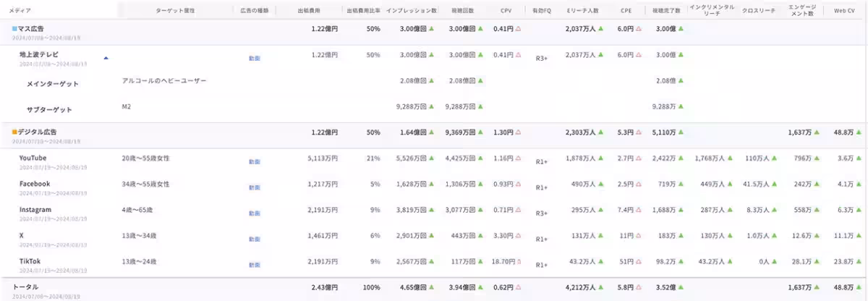Open the 動画 link in TikTok row
Viewport: 868px width, 301px height.
click(x=254, y=266)
